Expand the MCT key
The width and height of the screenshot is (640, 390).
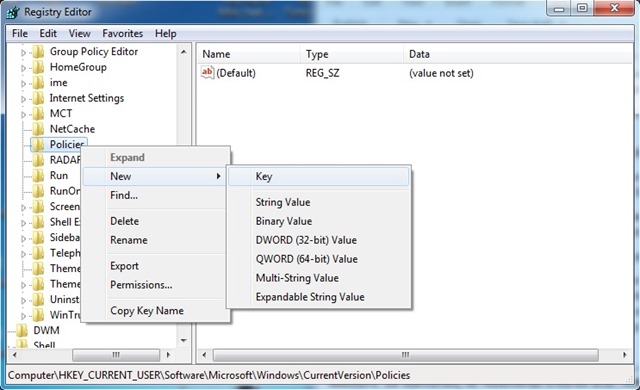pyautogui.click(x=23, y=115)
